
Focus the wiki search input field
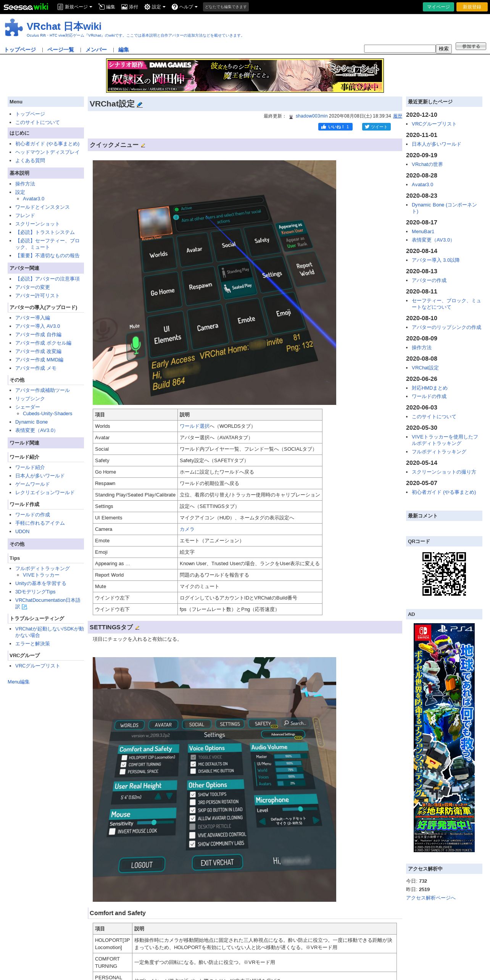400,49
